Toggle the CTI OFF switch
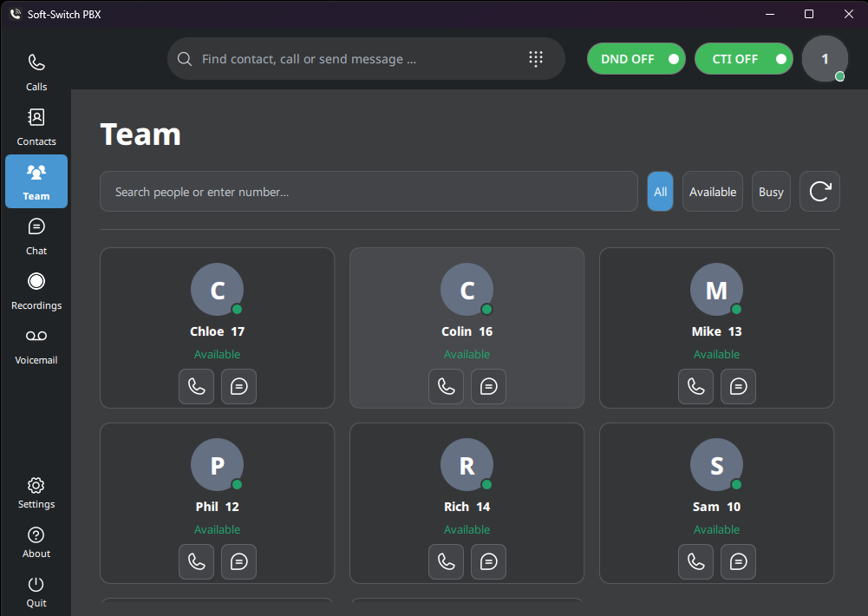Viewport: 868px width, 616px height. [x=743, y=59]
